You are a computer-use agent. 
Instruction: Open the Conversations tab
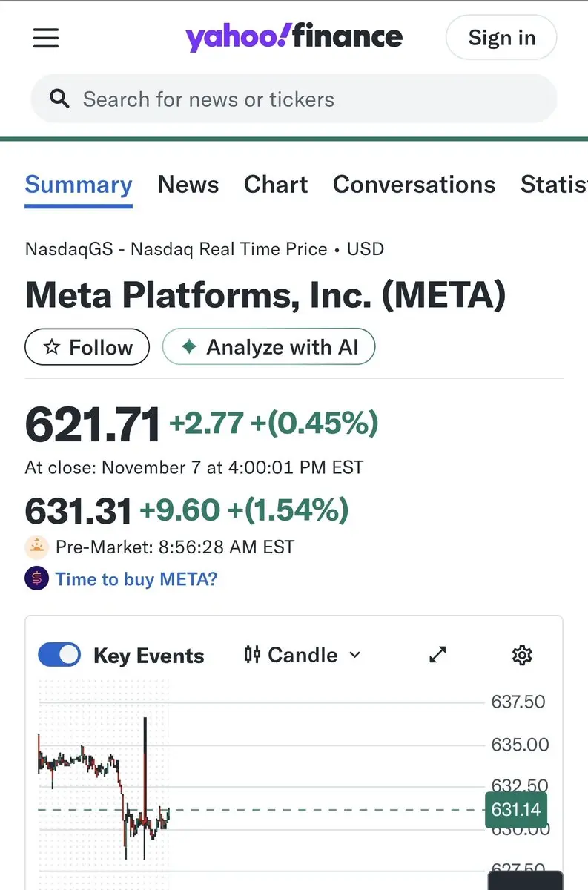[414, 185]
